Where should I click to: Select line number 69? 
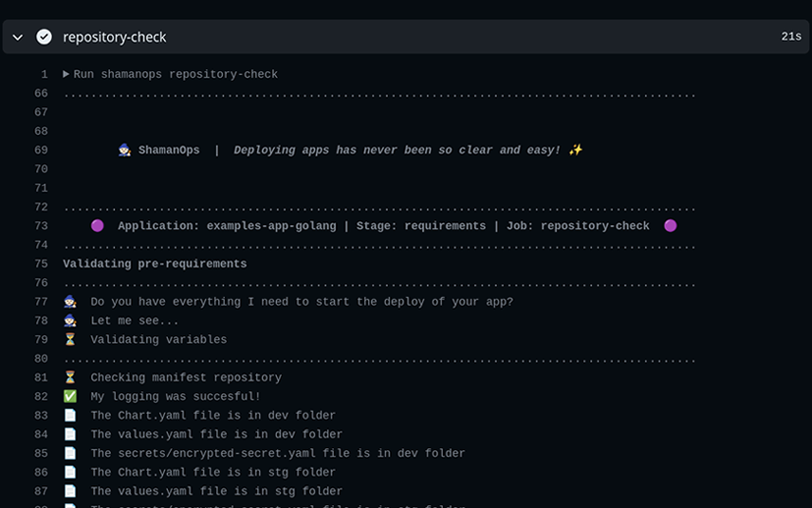coord(41,150)
